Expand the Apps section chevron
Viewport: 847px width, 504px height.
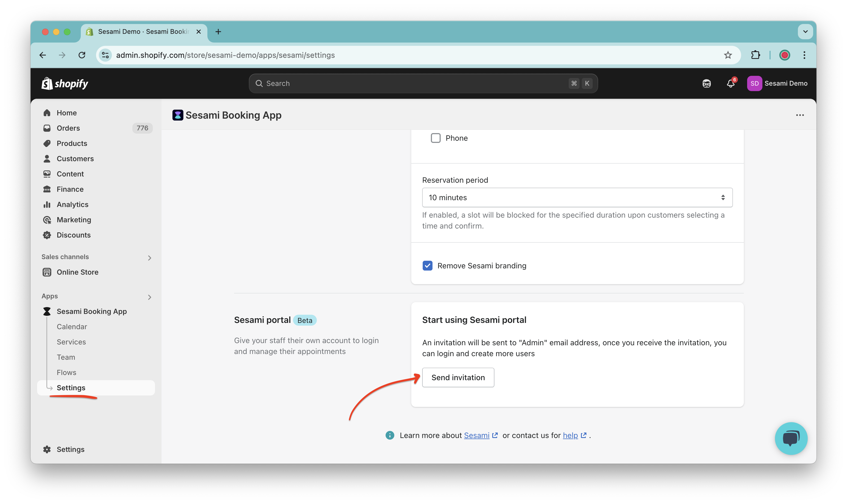click(x=150, y=297)
